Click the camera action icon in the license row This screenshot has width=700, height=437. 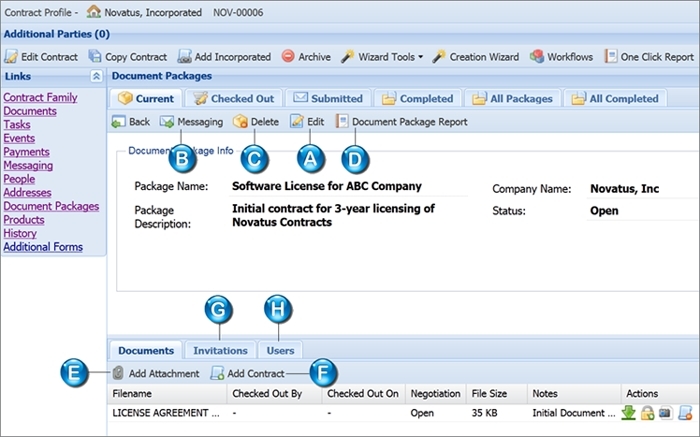click(x=665, y=413)
